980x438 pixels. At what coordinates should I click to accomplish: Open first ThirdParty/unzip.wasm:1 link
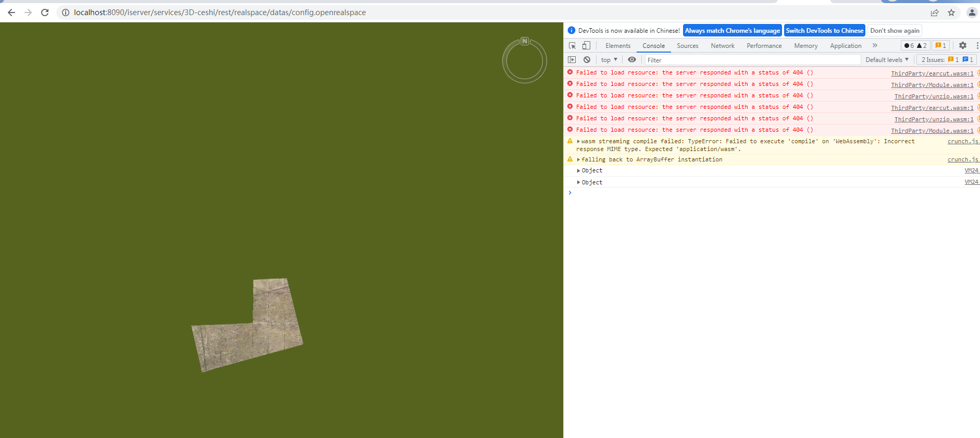934,96
